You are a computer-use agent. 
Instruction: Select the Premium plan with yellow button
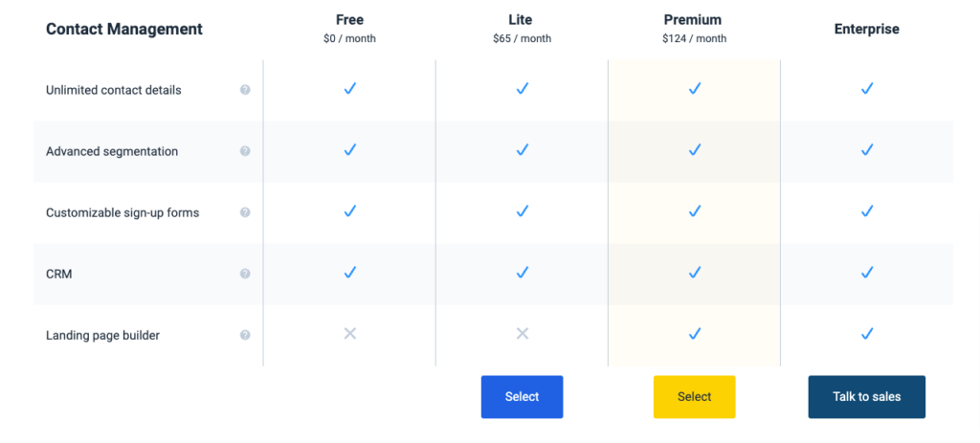coord(695,397)
